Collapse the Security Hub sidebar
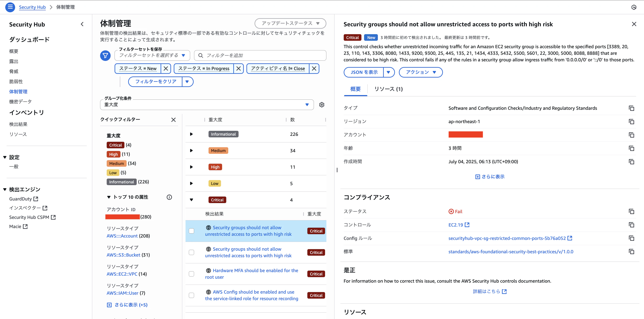This screenshot has height=319, width=644. tap(82, 24)
